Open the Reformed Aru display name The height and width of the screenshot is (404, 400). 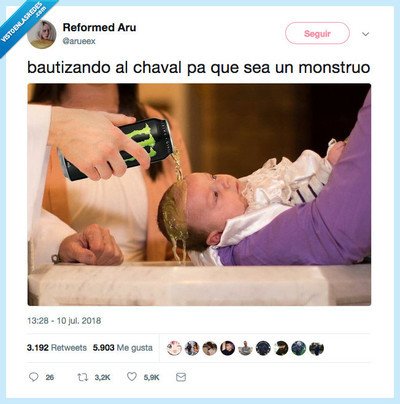[x=99, y=27]
